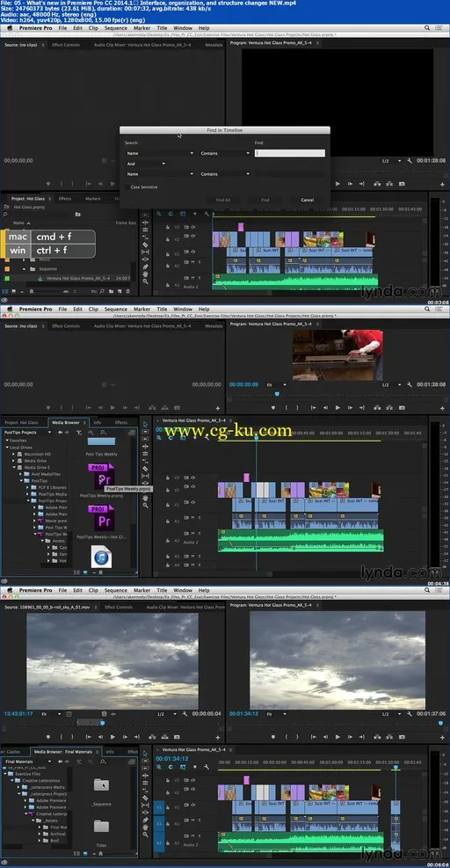
Task: Open the Final Materials dropdown in sky-clip frame
Action: [x=27, y=762]
